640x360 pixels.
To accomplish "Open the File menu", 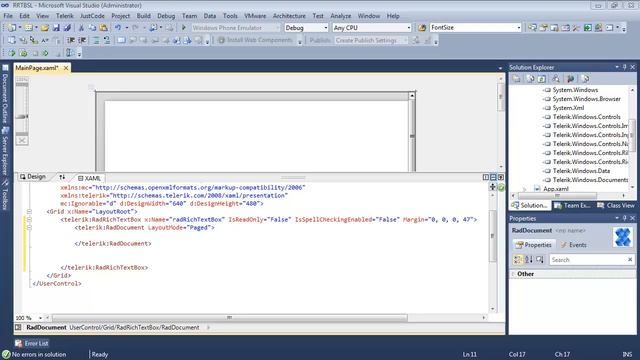I will point(8,16).
